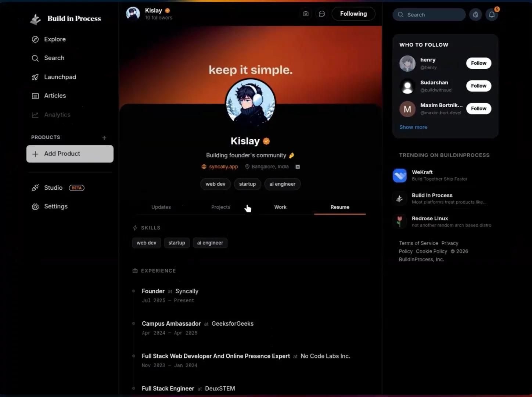Select the Work tab
The height and width of the screenshot is (397, 532).
[x=280, y=207]
